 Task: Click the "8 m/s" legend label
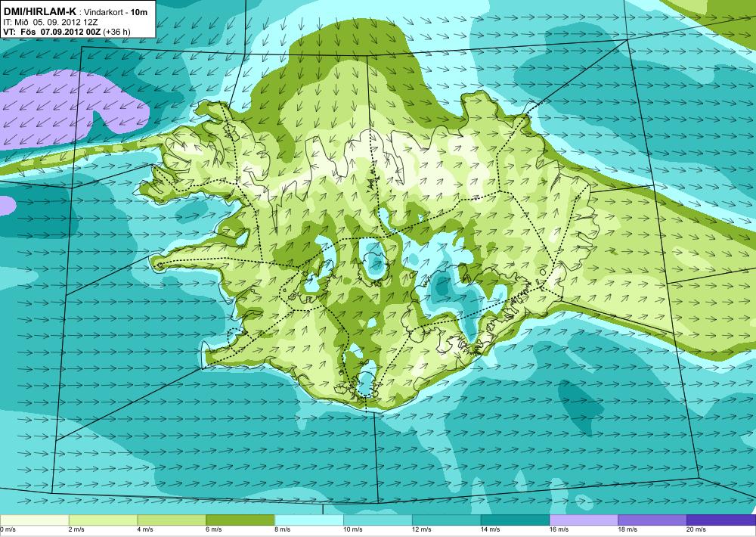point(283,529)
